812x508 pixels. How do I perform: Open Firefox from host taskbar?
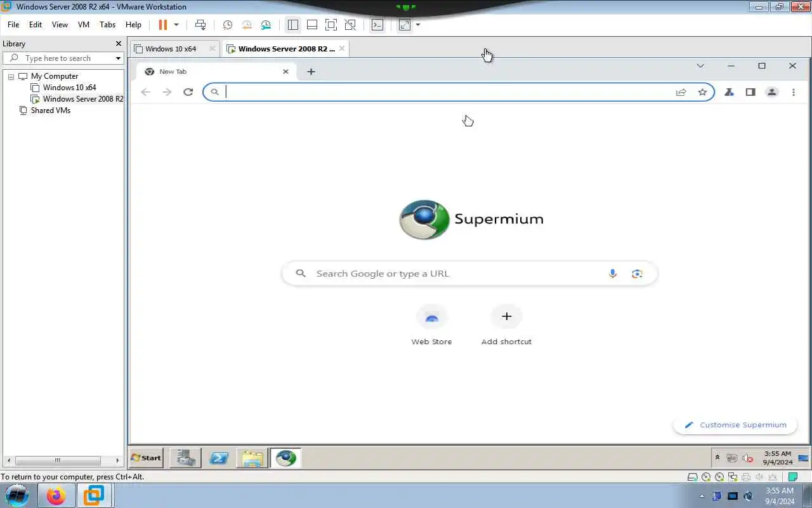(x=56, y=495)
